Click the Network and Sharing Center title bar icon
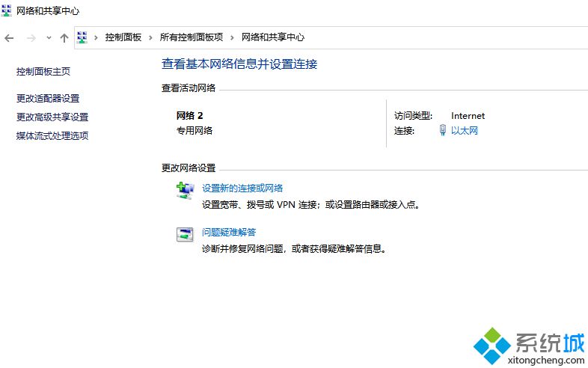Screen dimensions: 588x368 (x=7, y=11)
